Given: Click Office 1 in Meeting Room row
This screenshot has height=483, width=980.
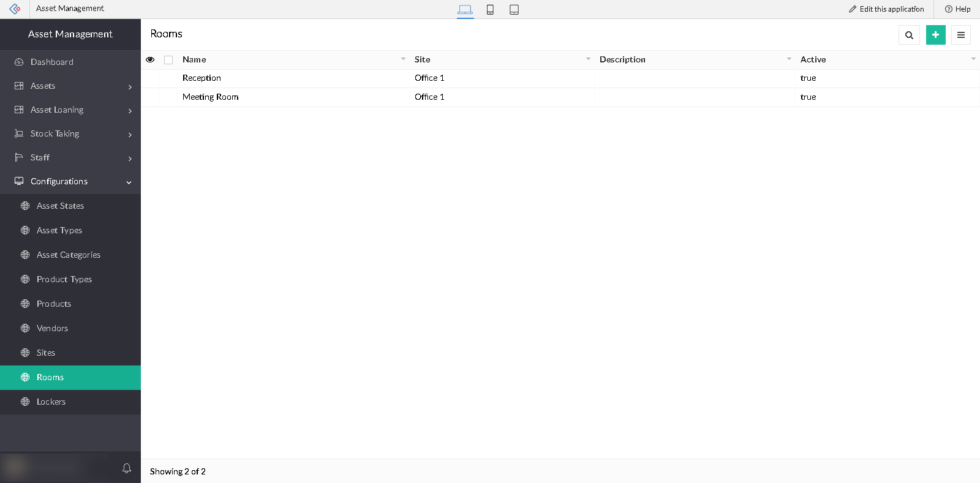Looking at the screenshot, I should coord(429,97).
